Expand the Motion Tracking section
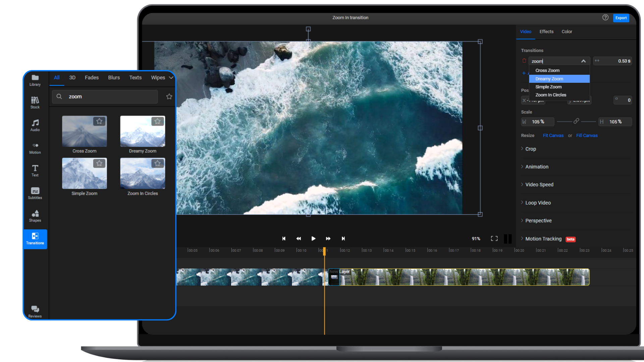The image size is (644, 362). click(x=543, y=239)
